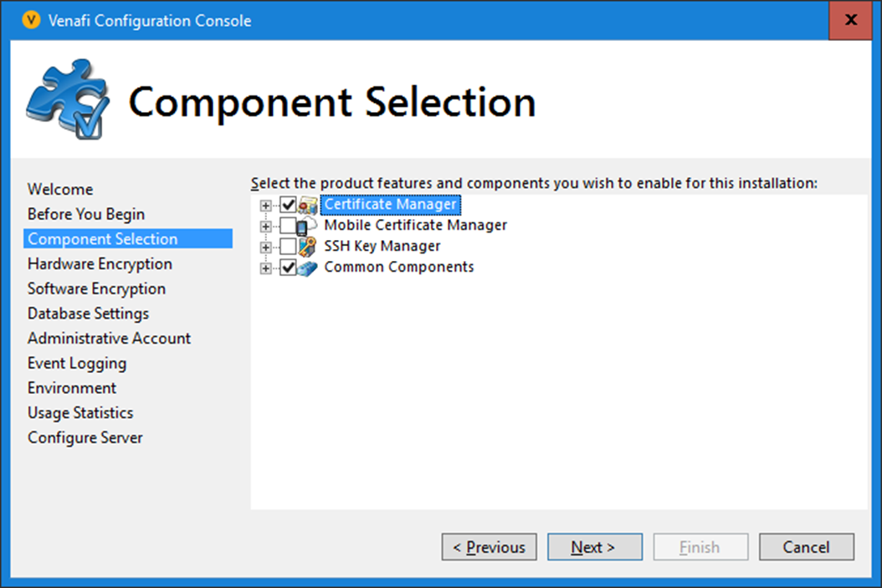Viewport: 882px width, 588px height.
Task: Open the Hardware Encryption step
Action: [100, 264]
